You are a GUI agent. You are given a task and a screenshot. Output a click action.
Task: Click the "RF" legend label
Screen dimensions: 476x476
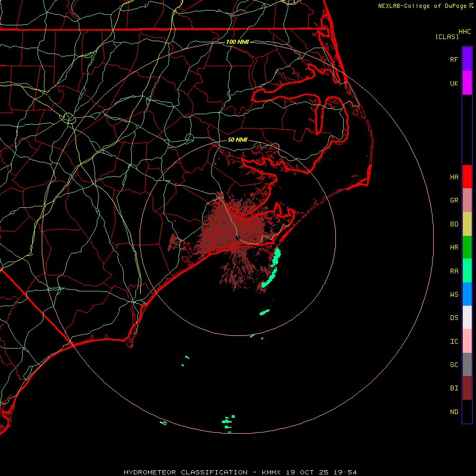454,59
